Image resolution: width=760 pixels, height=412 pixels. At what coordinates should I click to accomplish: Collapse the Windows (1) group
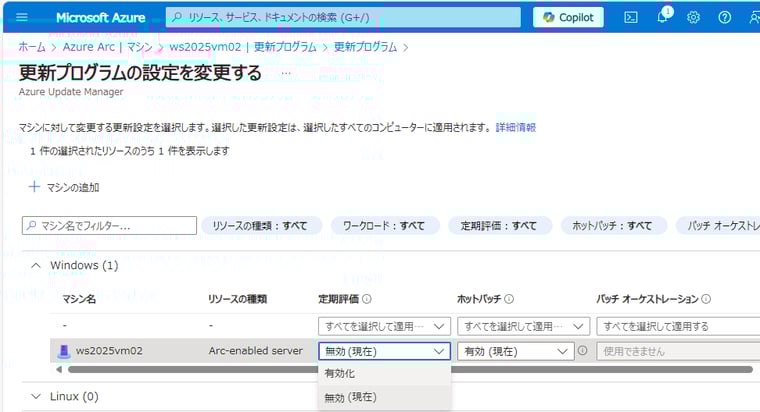pyautogui.click(x=36, y=265)
